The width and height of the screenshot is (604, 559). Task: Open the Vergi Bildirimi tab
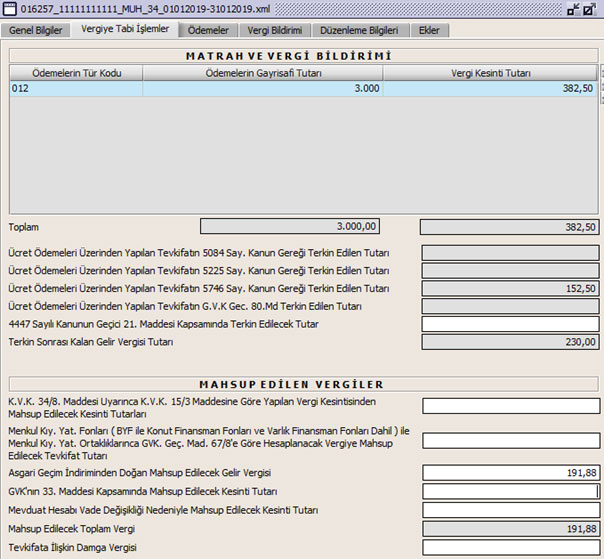pyautogui.click(x=274, y=30)
